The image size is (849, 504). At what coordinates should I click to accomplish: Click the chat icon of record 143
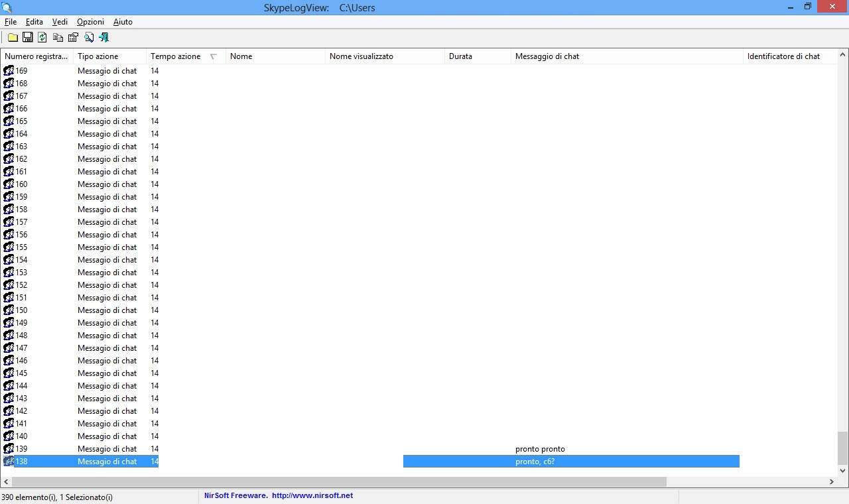9,398
